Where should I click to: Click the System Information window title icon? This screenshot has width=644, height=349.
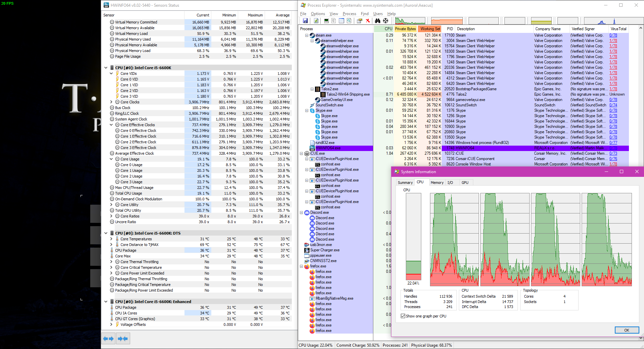tap(397, 171)
